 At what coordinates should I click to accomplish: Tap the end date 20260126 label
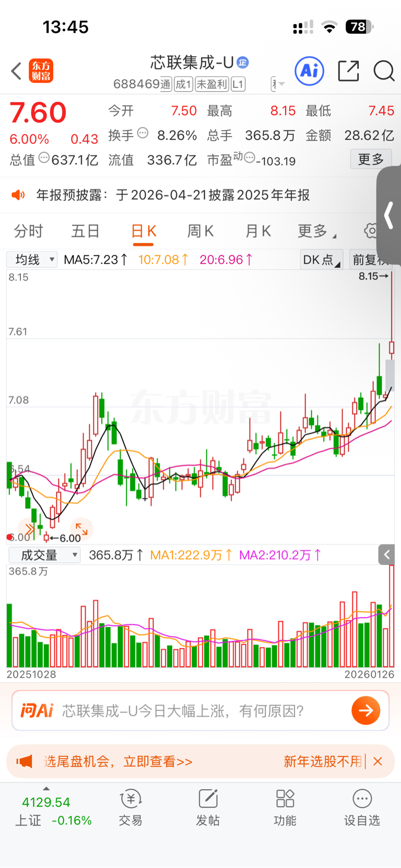pyautogui.click(x=369, y=674)
